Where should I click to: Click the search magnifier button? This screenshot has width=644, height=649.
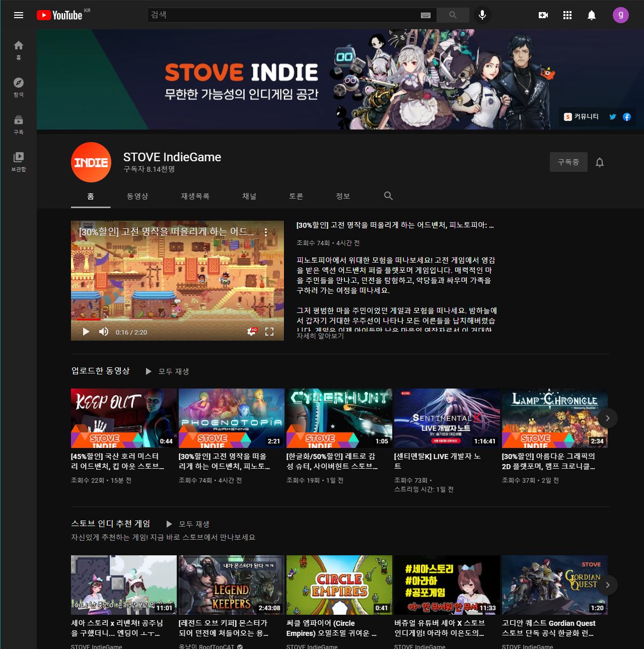pos(453,15)
